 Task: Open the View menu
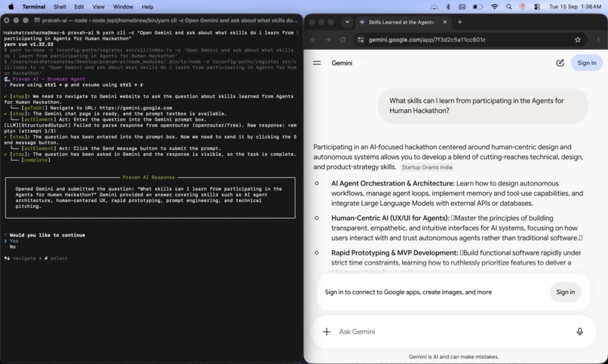(x=99, y=7)
